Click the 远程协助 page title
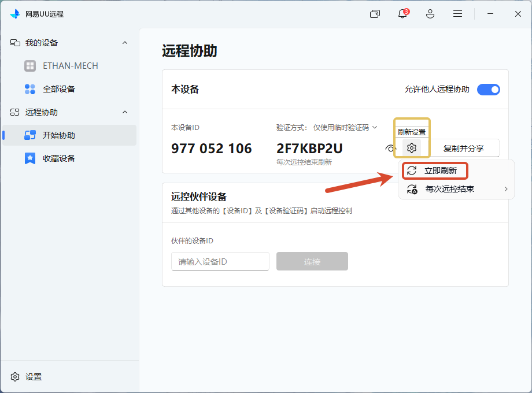Image resolution: width=532 pixels, height=393 pixels. click(x=190, y=51)
